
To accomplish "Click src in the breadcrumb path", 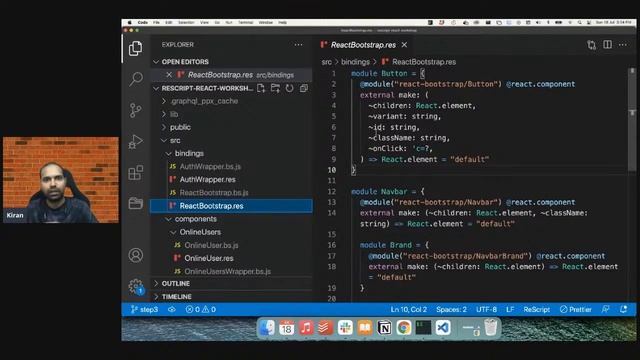I will click(x=327, y=62).
